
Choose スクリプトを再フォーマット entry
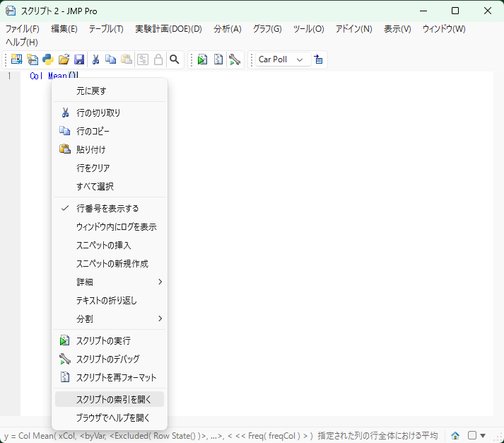tap(110, 377)
